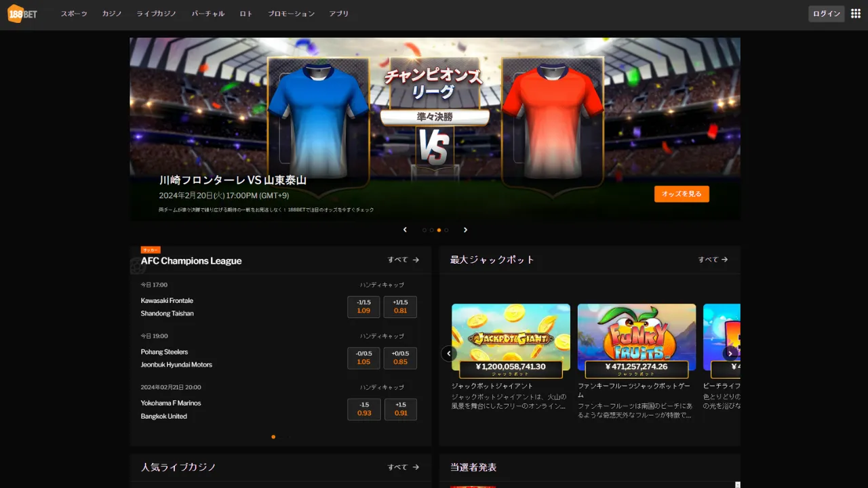Click the サッカー orange tag badge
Viewport: 868px width, 488px height.
point(151,250)
